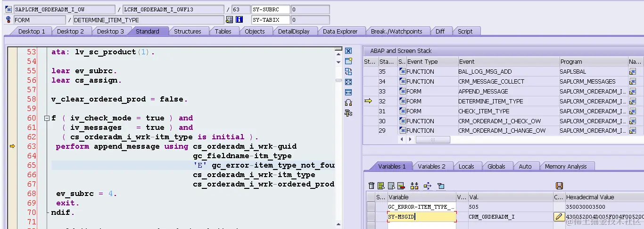The width and height of the screenshot is (644, 229).
Task: Switch to Desktop 3 tab
Action: (x=110, y=31)
